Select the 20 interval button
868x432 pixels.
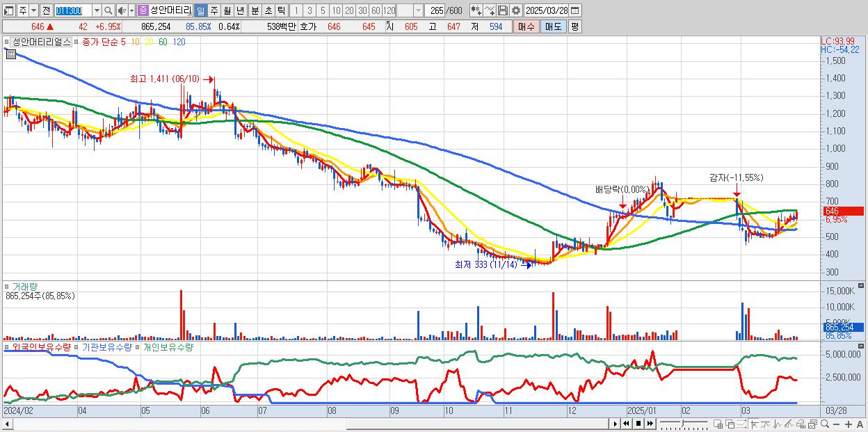coord(349,10)
